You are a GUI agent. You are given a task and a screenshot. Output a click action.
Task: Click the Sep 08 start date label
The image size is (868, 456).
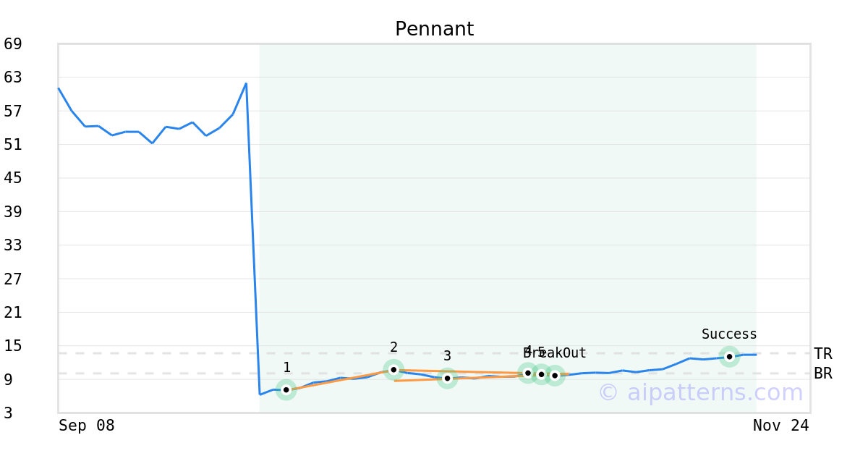(87, 426)
